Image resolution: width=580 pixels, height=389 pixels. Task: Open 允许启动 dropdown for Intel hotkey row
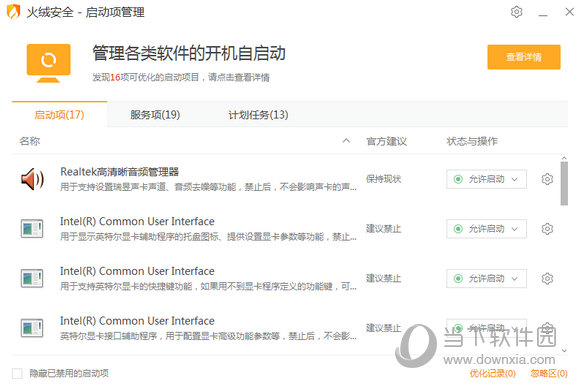coord(486,278)
